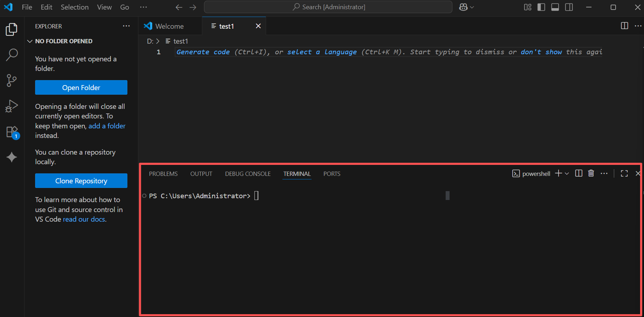
Task: Split the terminal pane
Action: pyautogui.click(x=578, y=173)
